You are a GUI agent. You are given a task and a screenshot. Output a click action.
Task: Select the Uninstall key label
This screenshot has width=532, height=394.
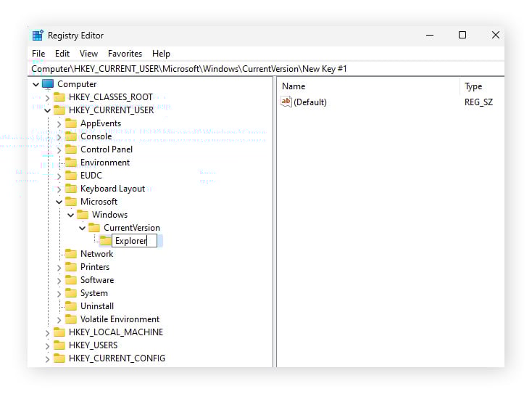coord(97,306)
